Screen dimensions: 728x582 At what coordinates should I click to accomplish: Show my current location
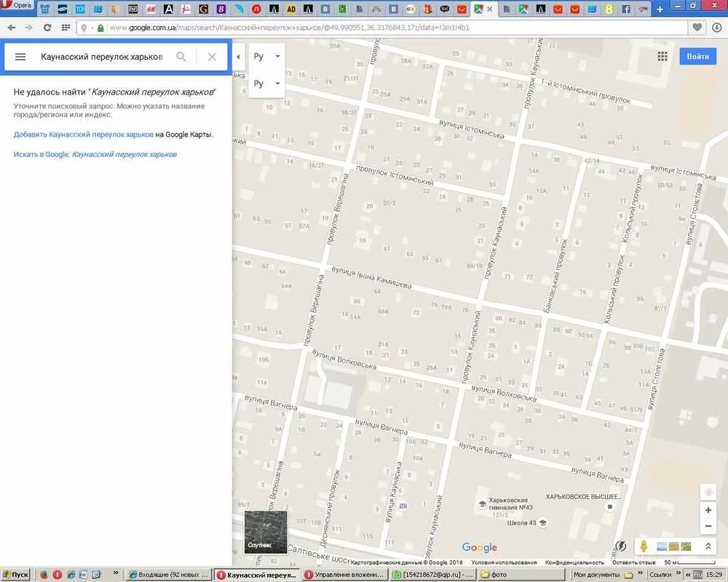pos(708,490)
